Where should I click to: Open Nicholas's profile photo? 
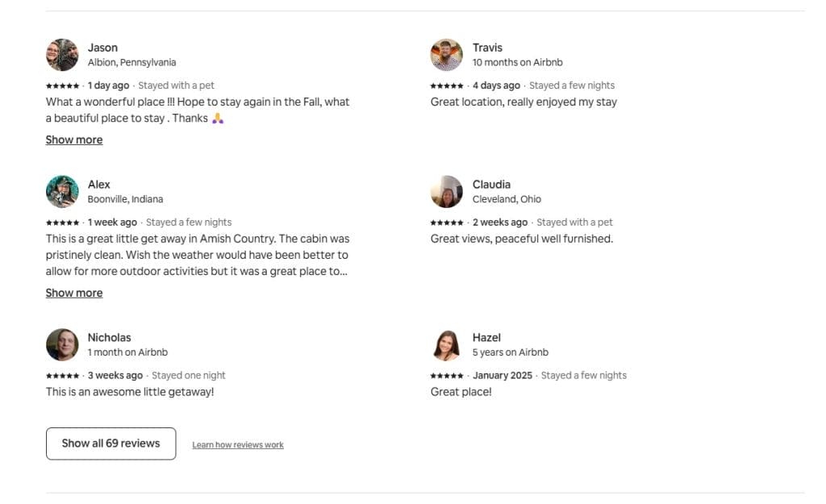coord(62,345)
